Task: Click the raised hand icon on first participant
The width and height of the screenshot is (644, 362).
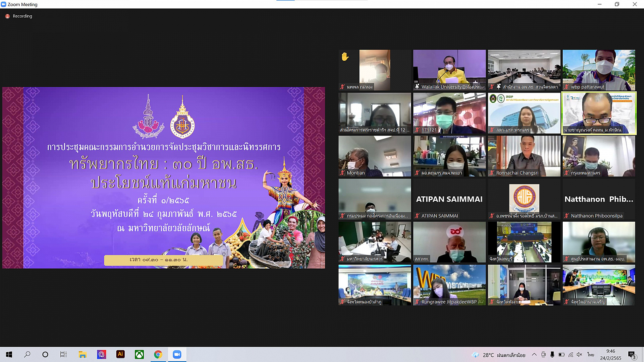Action: tap(345, 57)
